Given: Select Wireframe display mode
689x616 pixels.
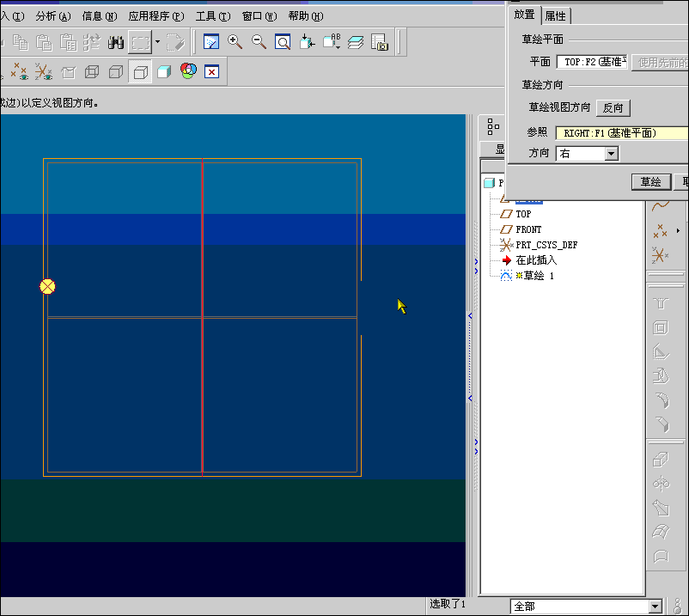Looking at the screenshot, I should click(x=92, y=72).
